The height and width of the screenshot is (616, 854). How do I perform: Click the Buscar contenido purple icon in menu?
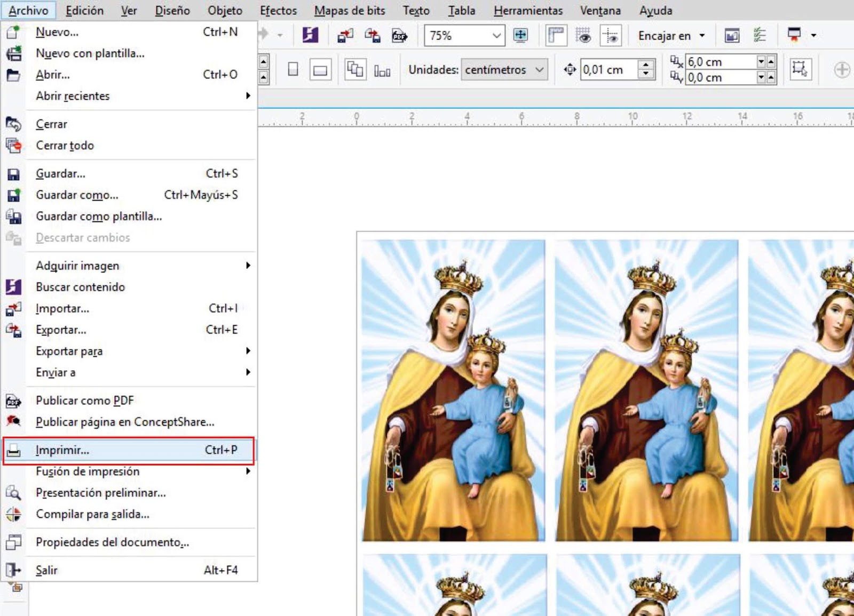click(x=13, y=287)
